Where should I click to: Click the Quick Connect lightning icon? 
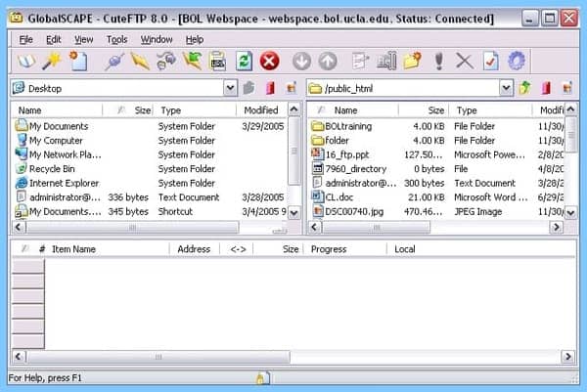point(140,61)
